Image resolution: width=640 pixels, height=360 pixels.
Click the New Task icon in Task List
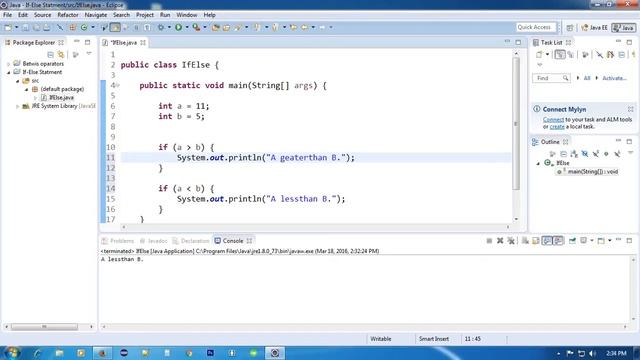coord(539,54)
